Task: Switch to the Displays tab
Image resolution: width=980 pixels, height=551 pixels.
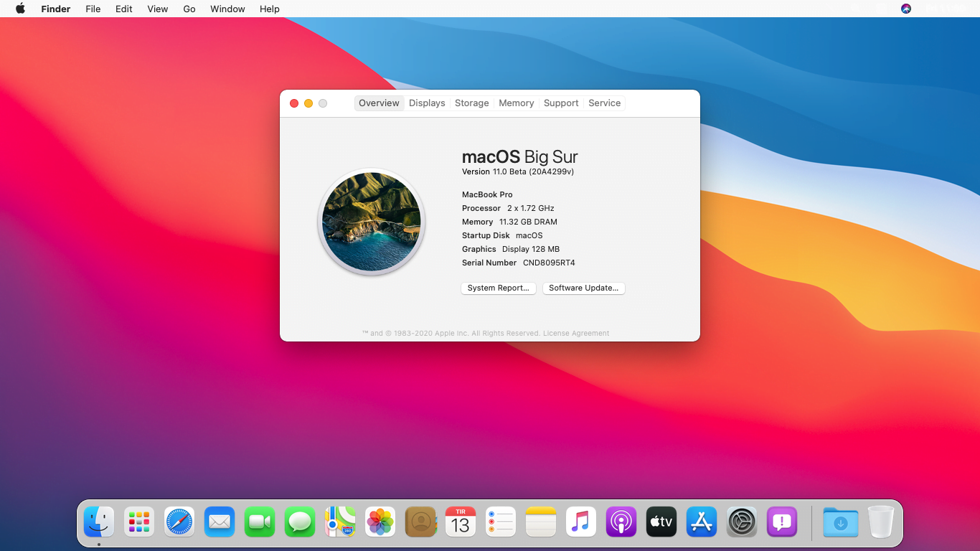Action: [427, 103]
